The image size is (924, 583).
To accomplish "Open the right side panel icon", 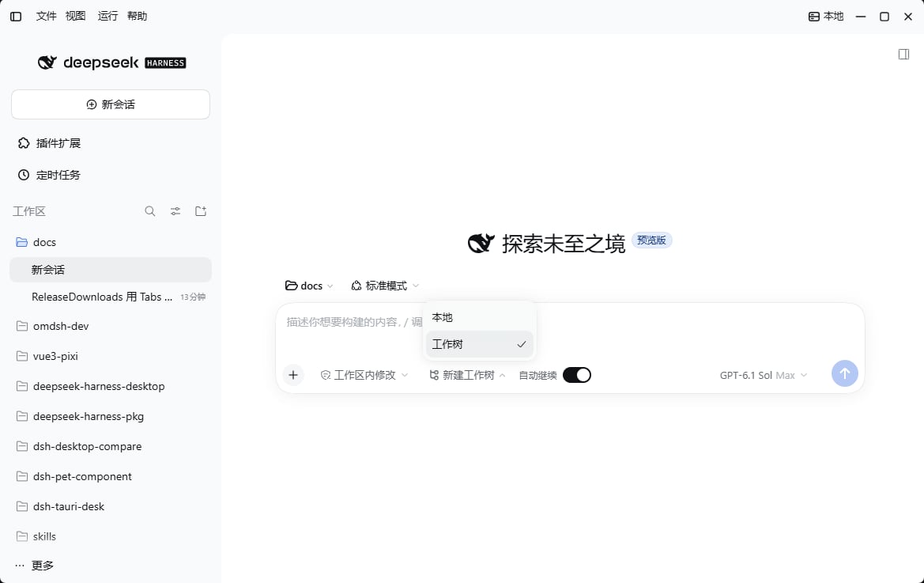I will pyautogui.click(x=903, y=55).
